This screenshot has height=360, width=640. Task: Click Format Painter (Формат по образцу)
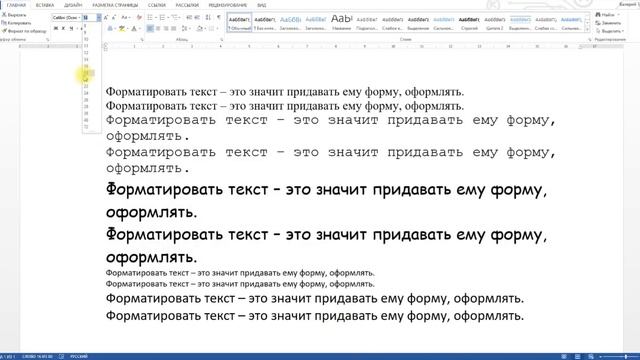pos(24,31)
